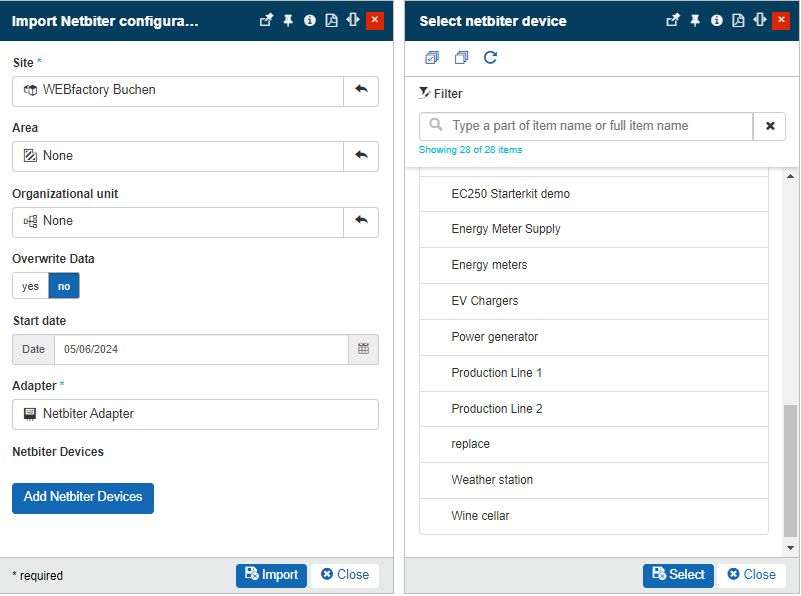
Task: Click the Add Netbiter Devices button
Action: (x=83, y=497)
